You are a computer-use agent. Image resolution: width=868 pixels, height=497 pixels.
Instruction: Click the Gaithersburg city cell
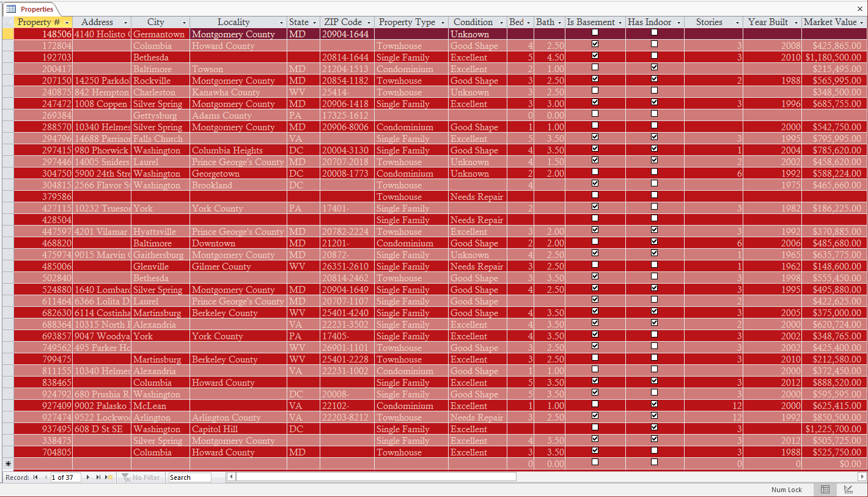pyautogui.click(x=160, y=255)
